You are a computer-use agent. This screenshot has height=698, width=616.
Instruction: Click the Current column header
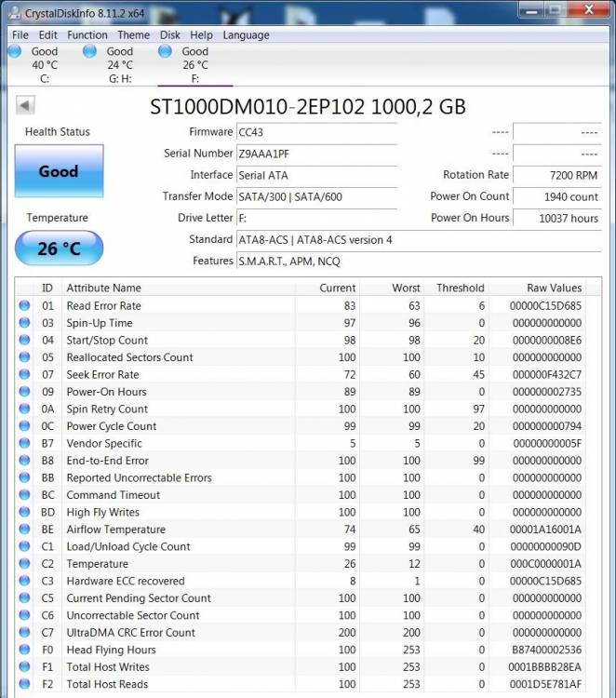328,288
